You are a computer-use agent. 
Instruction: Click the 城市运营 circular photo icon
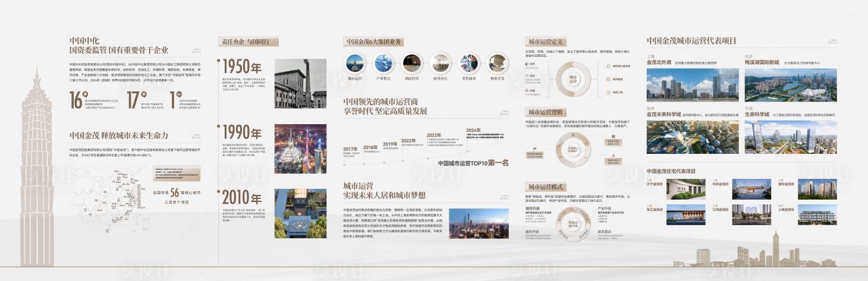(x=355, y=63)
